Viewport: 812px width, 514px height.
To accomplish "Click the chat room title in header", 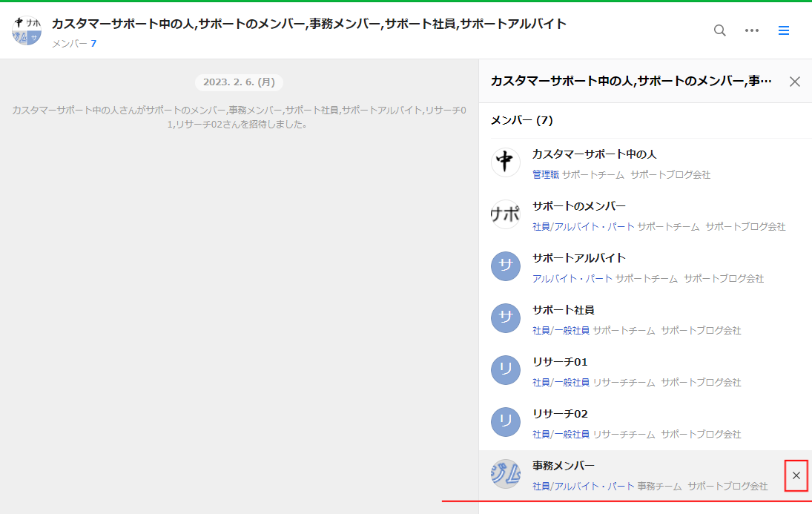I will (308, 24).
